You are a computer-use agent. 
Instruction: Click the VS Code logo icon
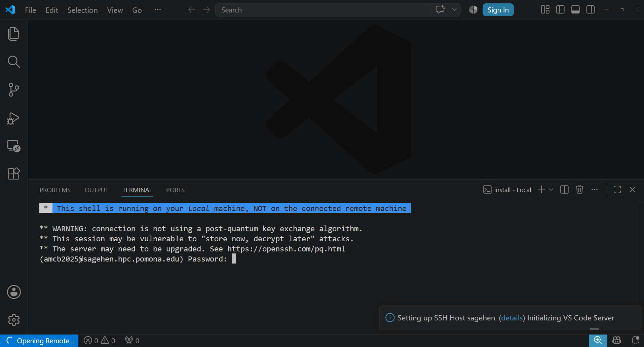10,10
